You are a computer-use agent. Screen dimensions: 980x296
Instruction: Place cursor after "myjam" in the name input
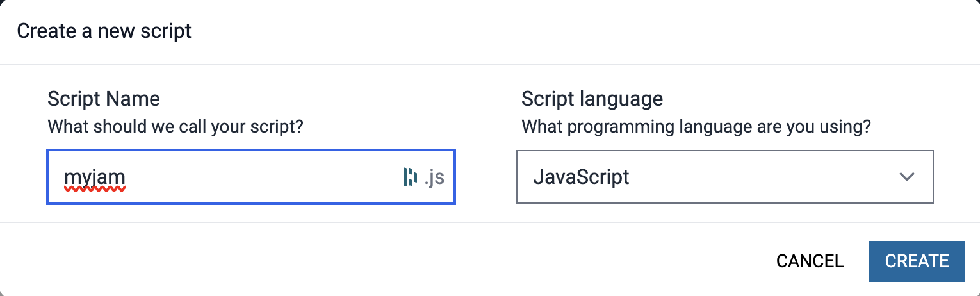tap(126, 177)
